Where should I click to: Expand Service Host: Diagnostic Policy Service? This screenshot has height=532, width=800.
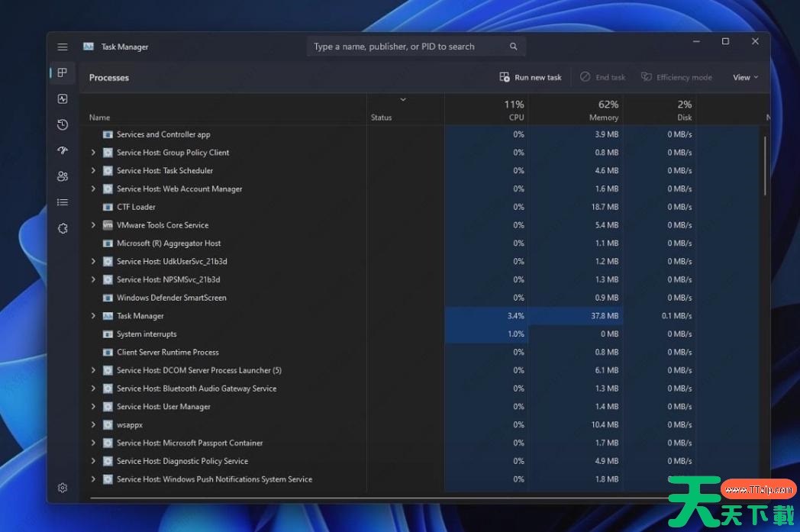pyautogui.click(x=93, y=461)
